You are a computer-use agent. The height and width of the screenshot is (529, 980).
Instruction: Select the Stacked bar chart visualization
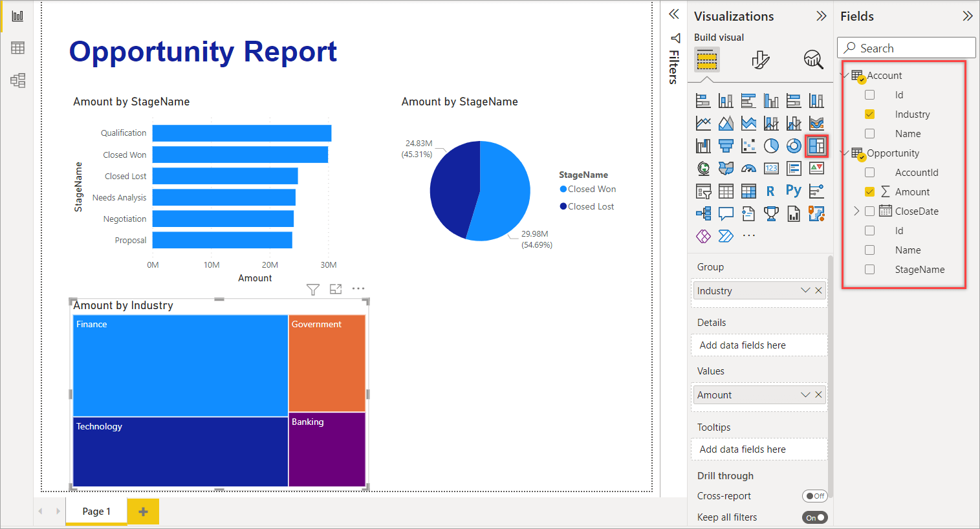[x=703, y=100]
